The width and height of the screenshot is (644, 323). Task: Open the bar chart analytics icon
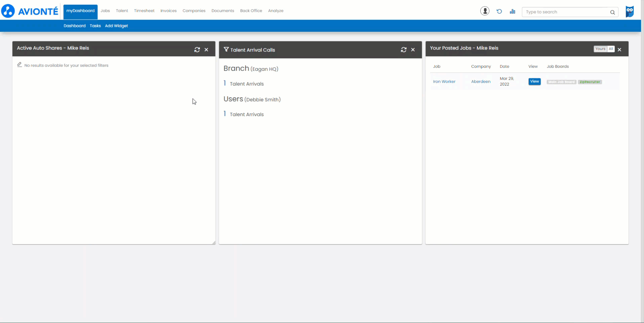click(x=512, y=11)
